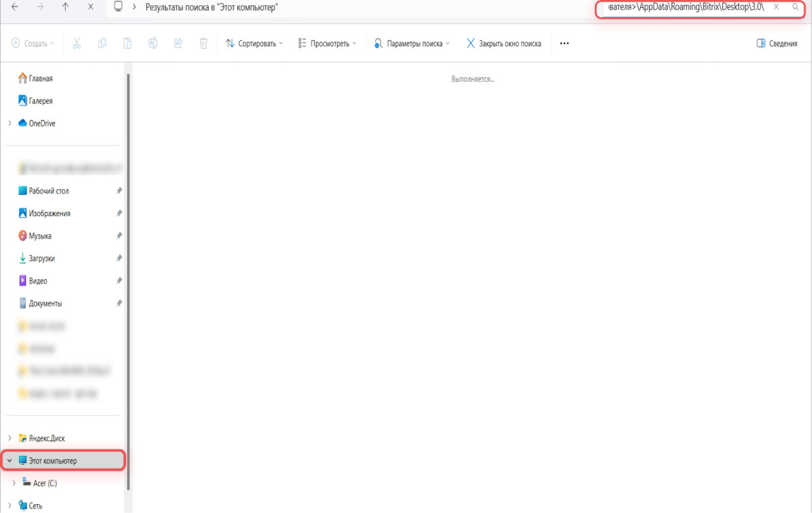Toggle the Сведения details pane

(x=777, y=44)
